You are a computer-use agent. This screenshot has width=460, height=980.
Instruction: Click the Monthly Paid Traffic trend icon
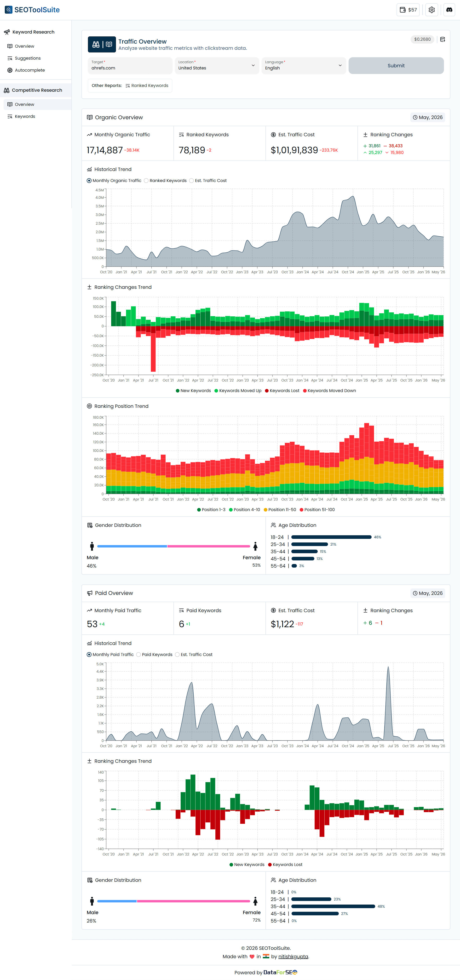pyautogui.click(x=89, y=611)
